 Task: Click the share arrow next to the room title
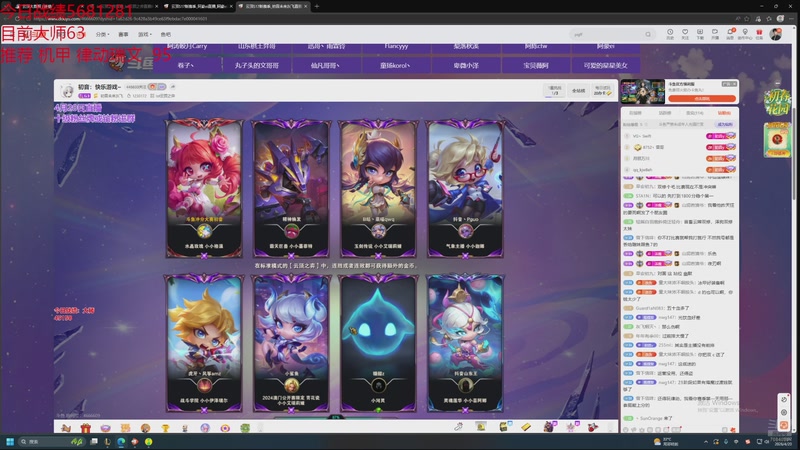[x=172, y=87]
